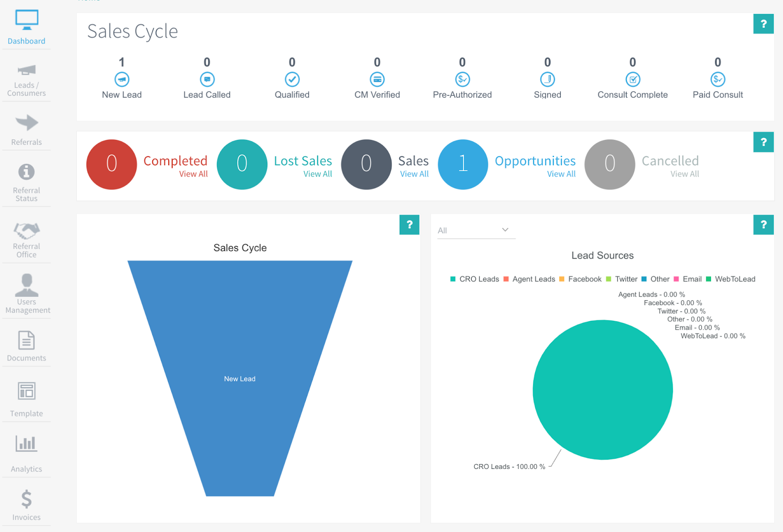Open help for Sales Cycle header panel
Screen dimensions: 783x532
coord(763,24)
